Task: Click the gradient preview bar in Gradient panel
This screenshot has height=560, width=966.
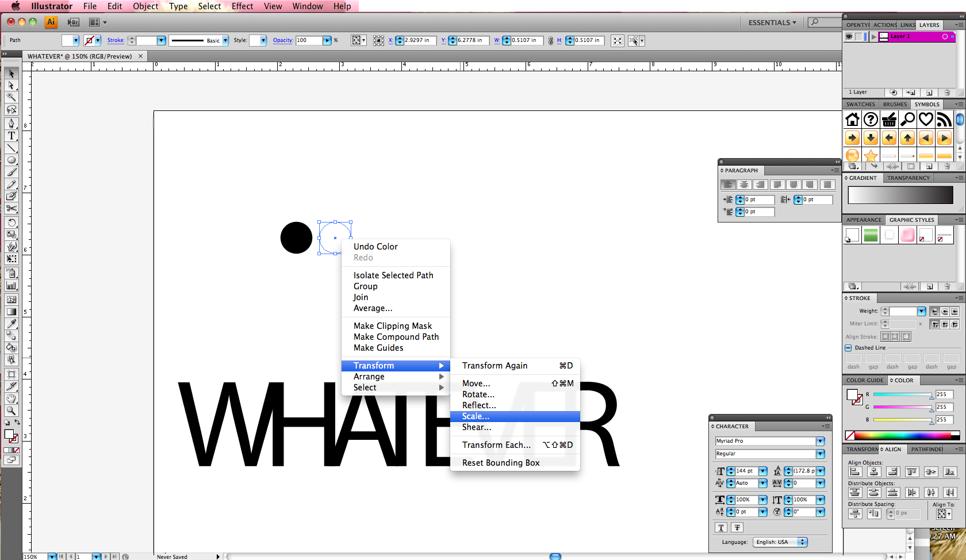Action: [900, 195]
